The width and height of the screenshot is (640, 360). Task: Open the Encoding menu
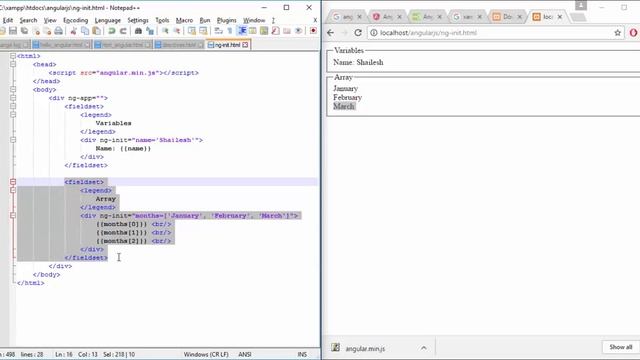76,20
